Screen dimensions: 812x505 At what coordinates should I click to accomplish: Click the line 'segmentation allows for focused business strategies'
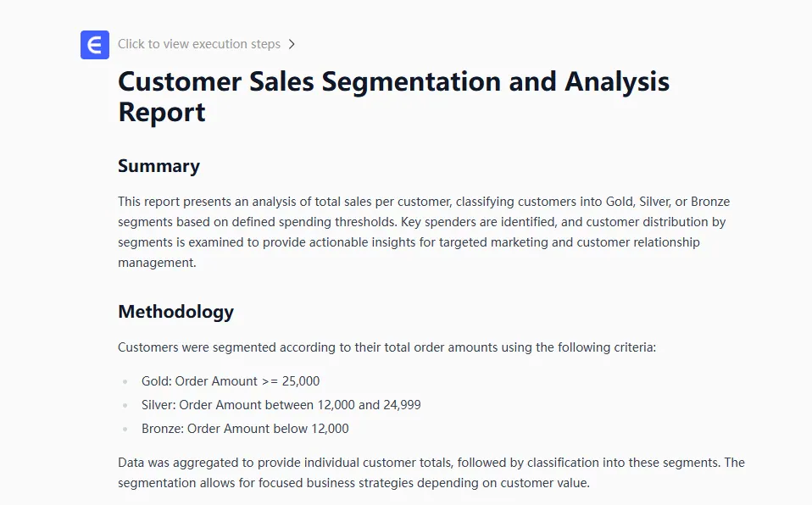click(x=353, y=483)
